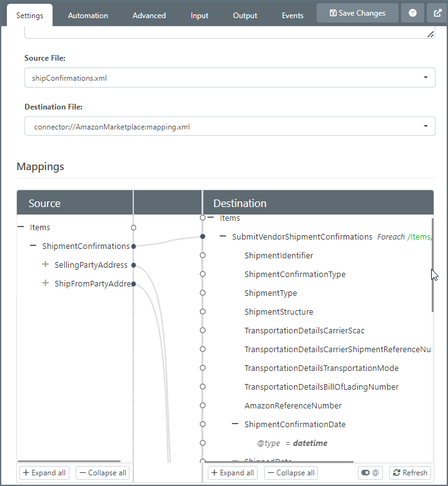This screenshot has width=448, height=486.
Task: Click Expand all in Source panel
Action: (44, 473)
